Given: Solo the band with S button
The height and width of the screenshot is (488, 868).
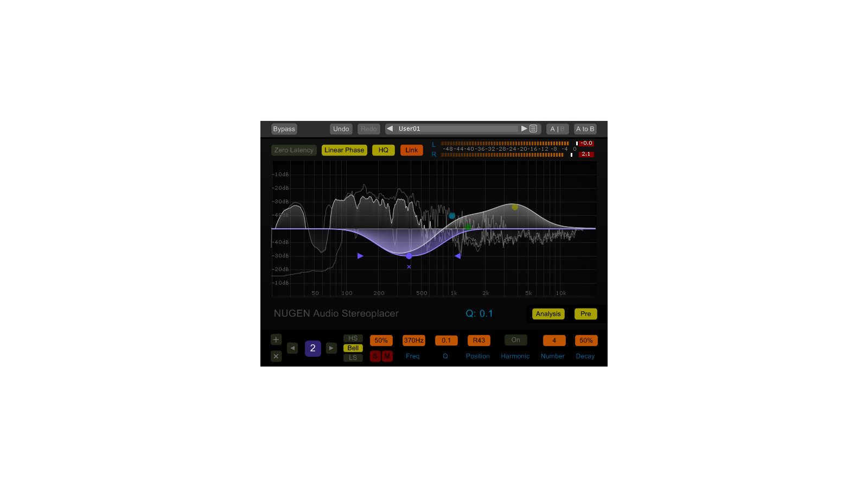Looking at the screenshot, I should pos(375,356).
